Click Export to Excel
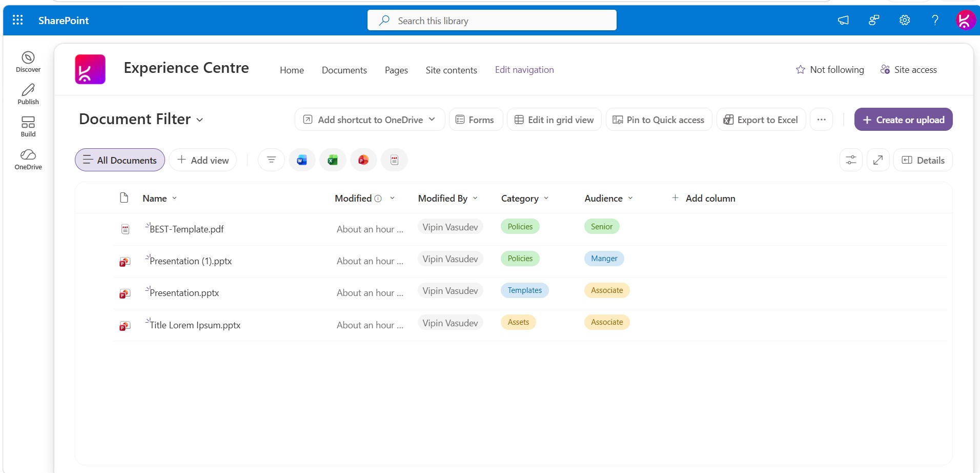 coord(761,120)
